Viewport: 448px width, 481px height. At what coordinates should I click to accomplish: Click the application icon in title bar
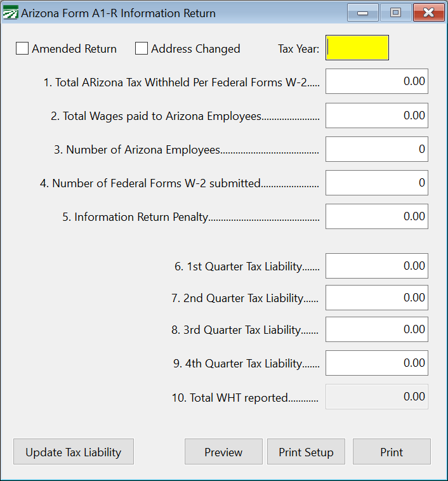tap(11, 13)
